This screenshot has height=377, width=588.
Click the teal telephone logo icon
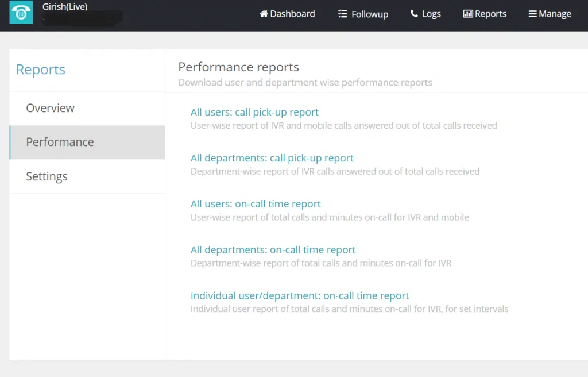[x=21, y=13]
